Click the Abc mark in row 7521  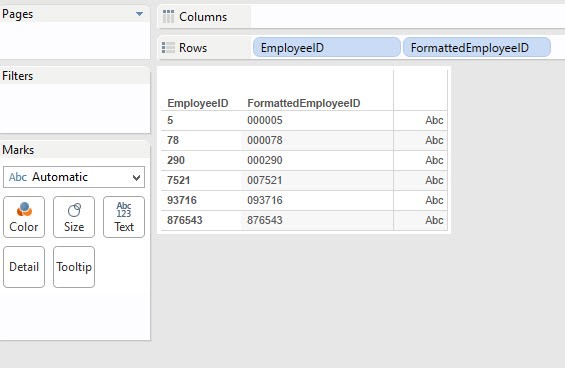pyautogui.click(x=434, y=180)
